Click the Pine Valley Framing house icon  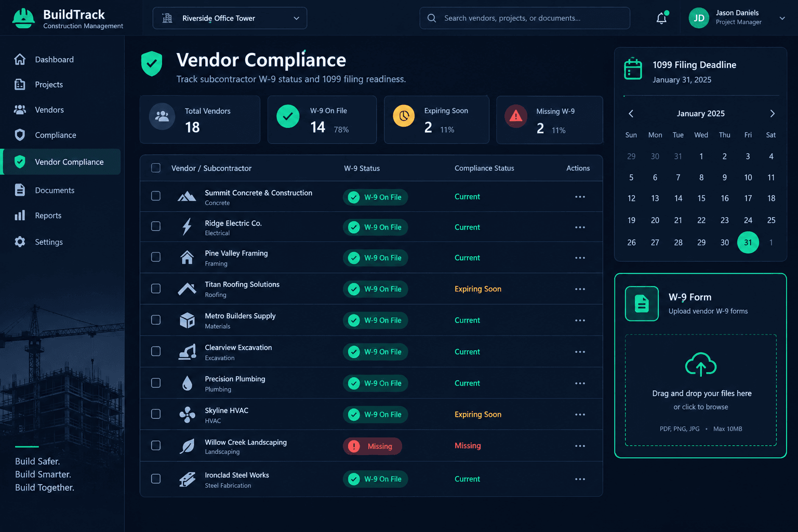pyautogui.click(x=187, y=258)
